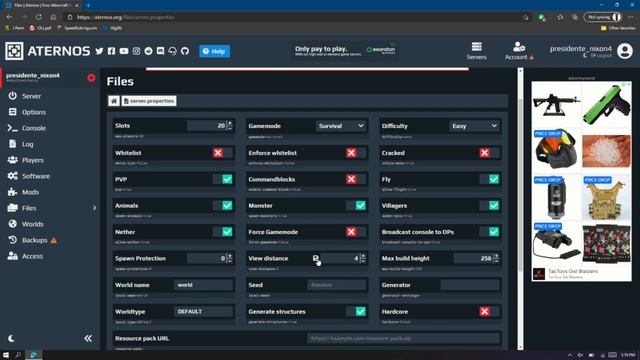Toggle Broadcast console to OPs
The height and width of the screenshot is (360, 640).
[489, 232]
